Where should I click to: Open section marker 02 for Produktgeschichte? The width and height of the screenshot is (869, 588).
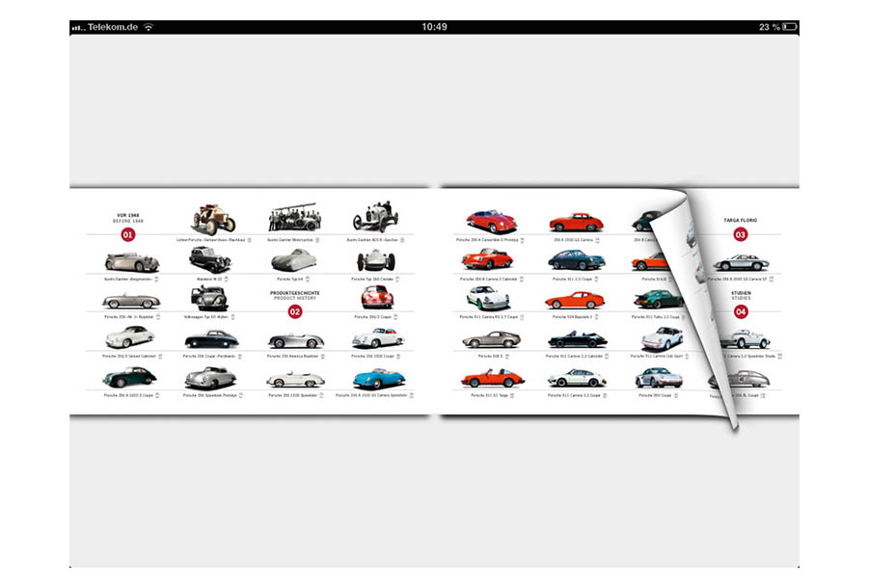(295, 311)
